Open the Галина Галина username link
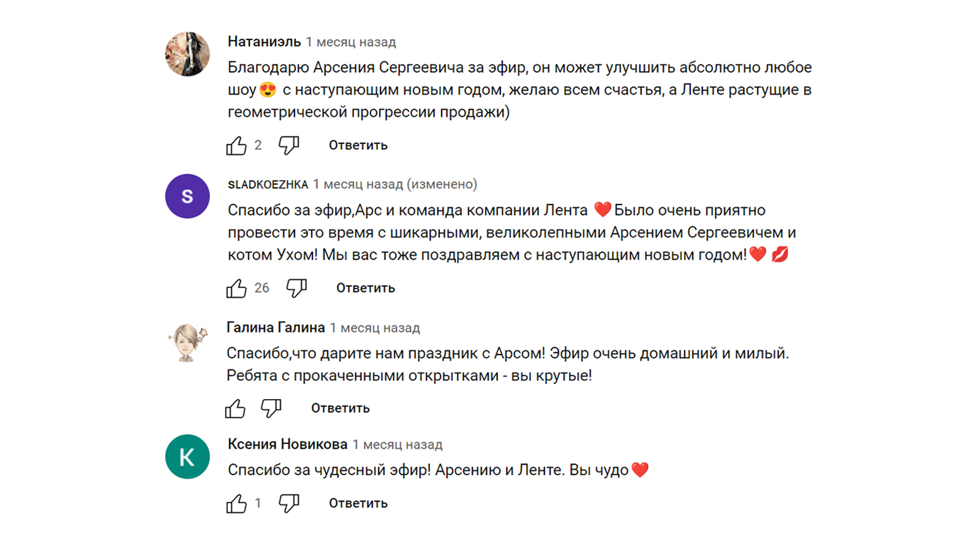This screenshot has width=980, height=551. pyautogui.click(x=276, y=328)
